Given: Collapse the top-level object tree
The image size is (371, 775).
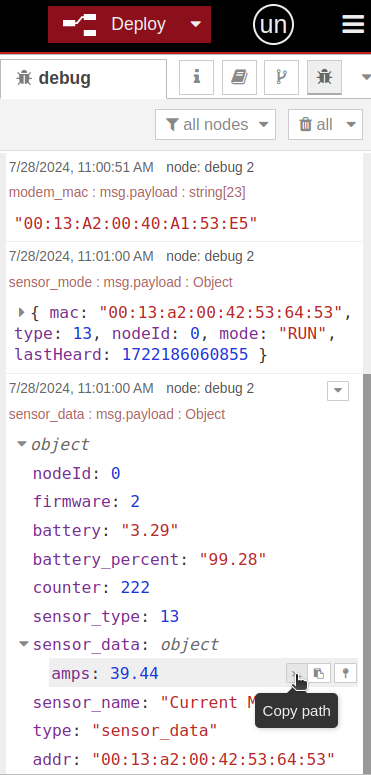Looking at the screenshot, I should 22,444.
